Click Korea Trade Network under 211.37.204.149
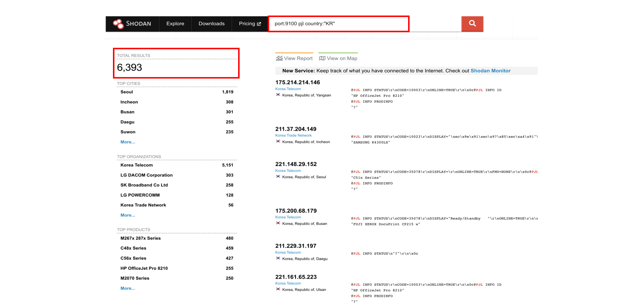This screenshot has width=644, height=308. tap(293, 136)
